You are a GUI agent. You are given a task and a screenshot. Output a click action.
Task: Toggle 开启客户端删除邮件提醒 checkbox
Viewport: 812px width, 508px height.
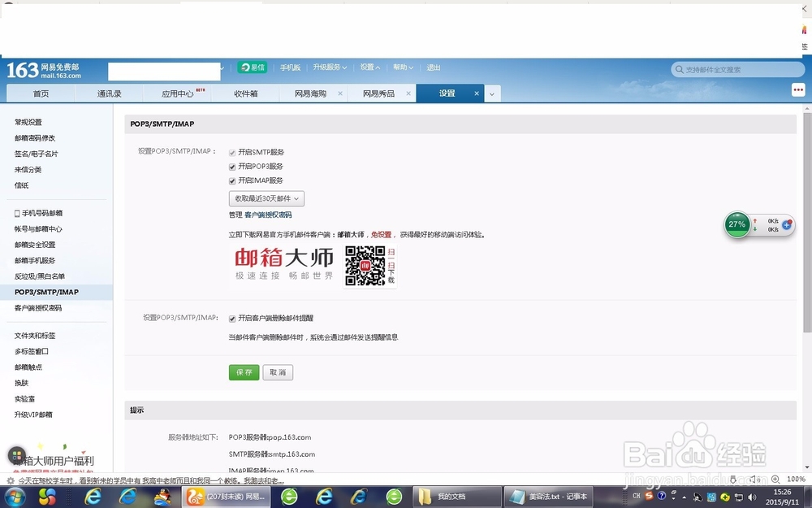click(x=232, y=319)
